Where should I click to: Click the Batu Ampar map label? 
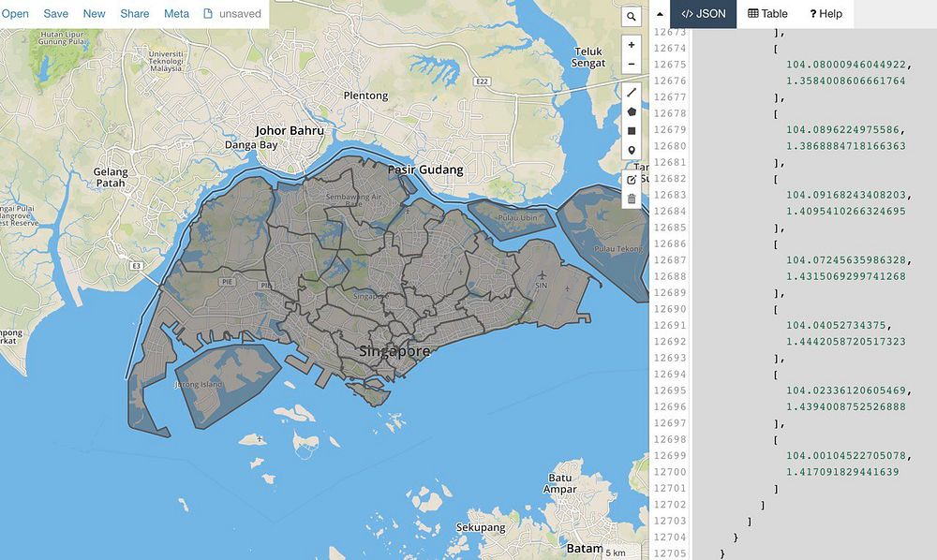pos(560,483)
